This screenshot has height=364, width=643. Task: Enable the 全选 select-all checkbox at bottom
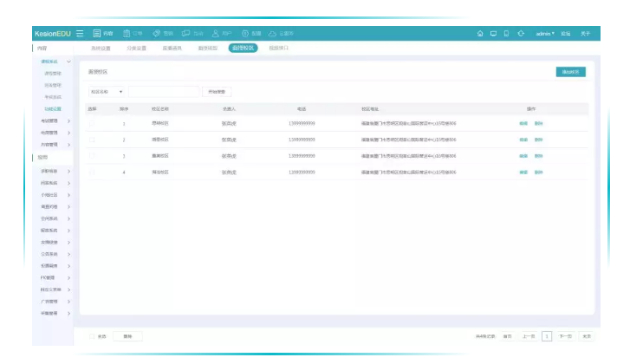(x=92, y=336)
